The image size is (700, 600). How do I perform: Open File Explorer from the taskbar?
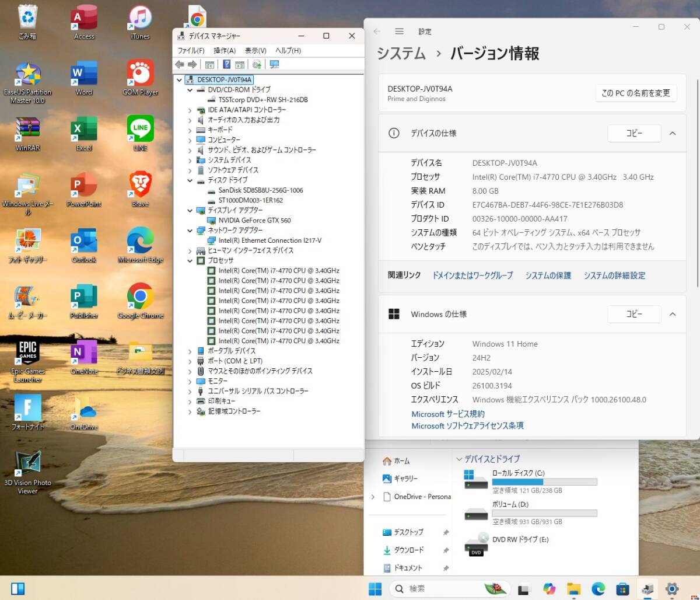(574, 588)
